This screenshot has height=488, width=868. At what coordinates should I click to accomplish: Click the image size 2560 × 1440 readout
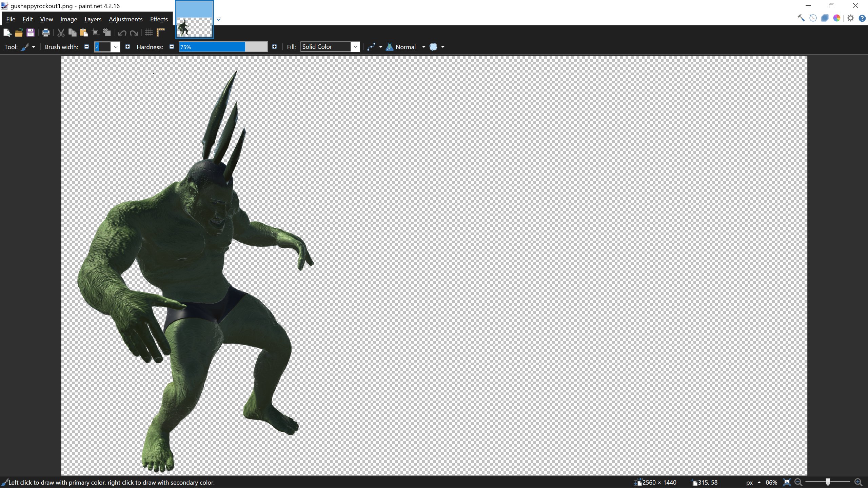(x=655, y=483)
